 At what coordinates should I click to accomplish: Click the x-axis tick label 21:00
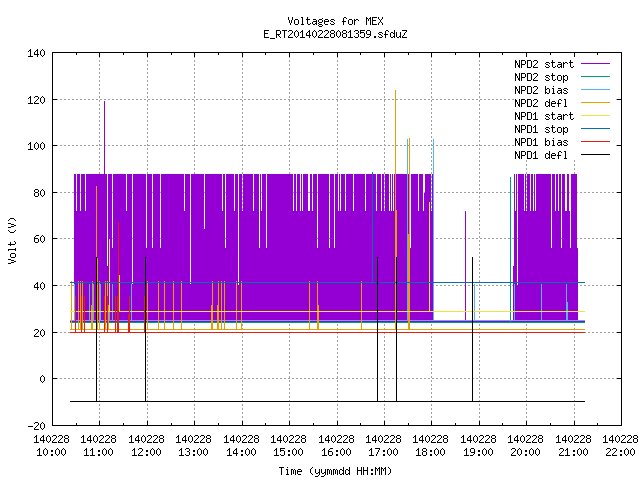573,452
